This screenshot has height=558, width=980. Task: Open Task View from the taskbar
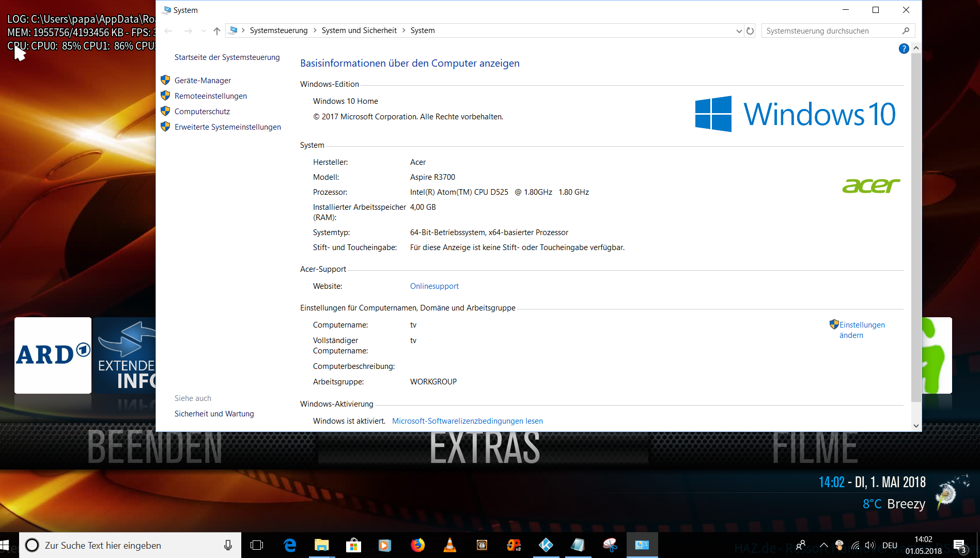click(257, 545)
